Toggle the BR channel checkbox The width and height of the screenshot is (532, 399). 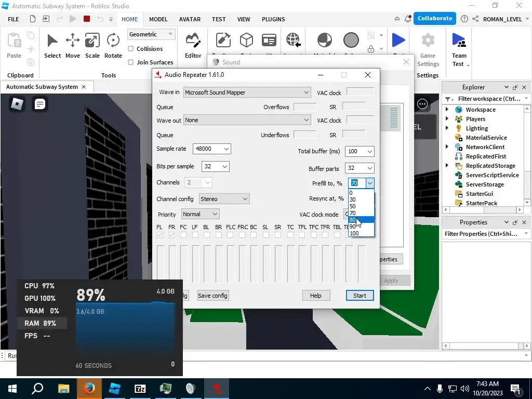point(219,235)
